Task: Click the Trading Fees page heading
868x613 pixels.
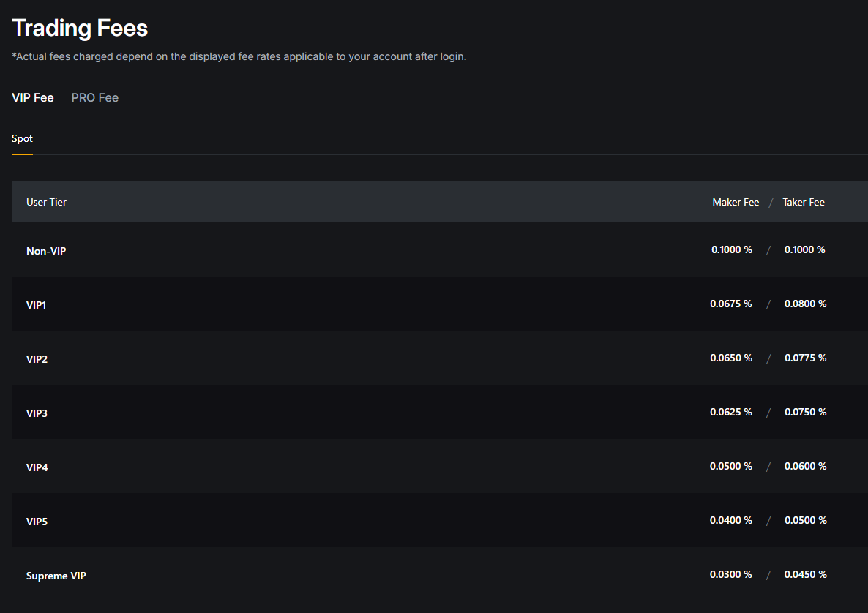Action: click(x=80, y=29)
